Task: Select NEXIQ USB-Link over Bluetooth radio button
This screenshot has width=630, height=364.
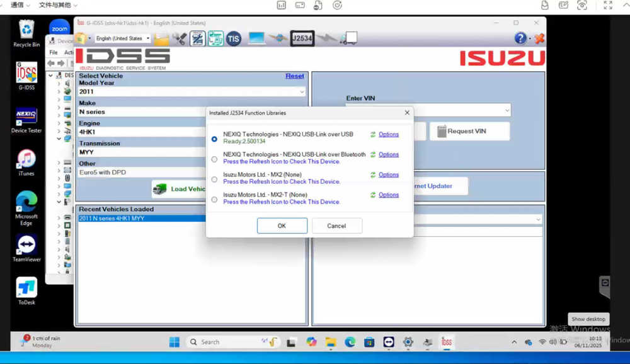Action: [x=215, y=159]
